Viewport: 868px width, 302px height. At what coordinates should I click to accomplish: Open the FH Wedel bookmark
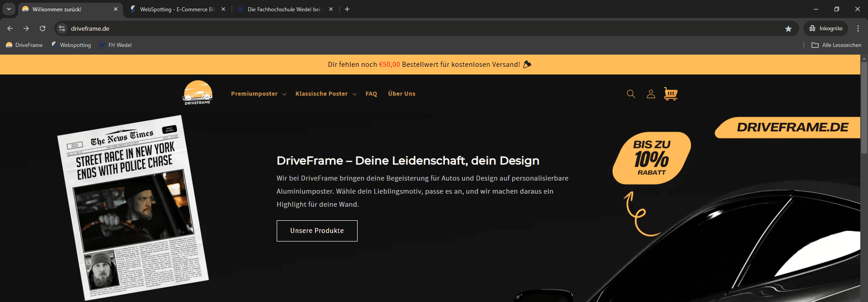[x=115, y=45]
